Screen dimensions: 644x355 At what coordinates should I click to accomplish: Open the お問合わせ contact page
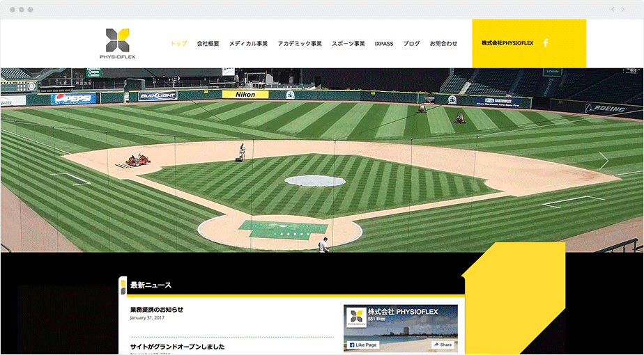point(443,43)
